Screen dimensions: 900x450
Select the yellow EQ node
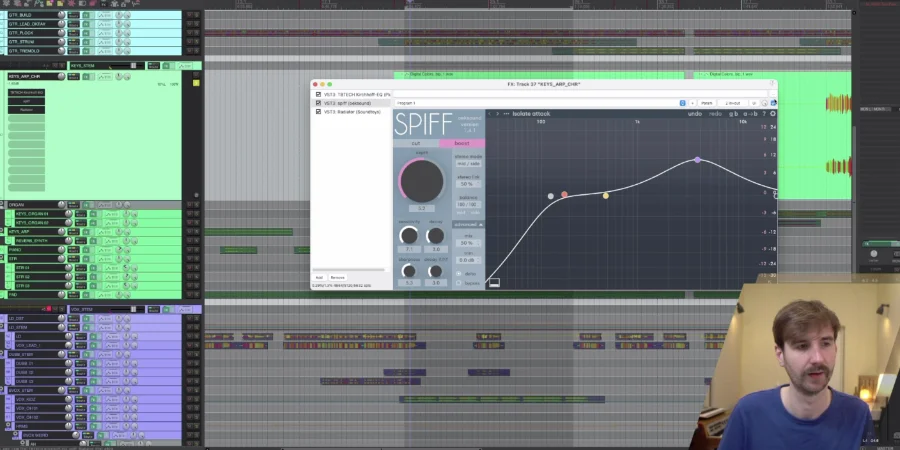(606, 196)
